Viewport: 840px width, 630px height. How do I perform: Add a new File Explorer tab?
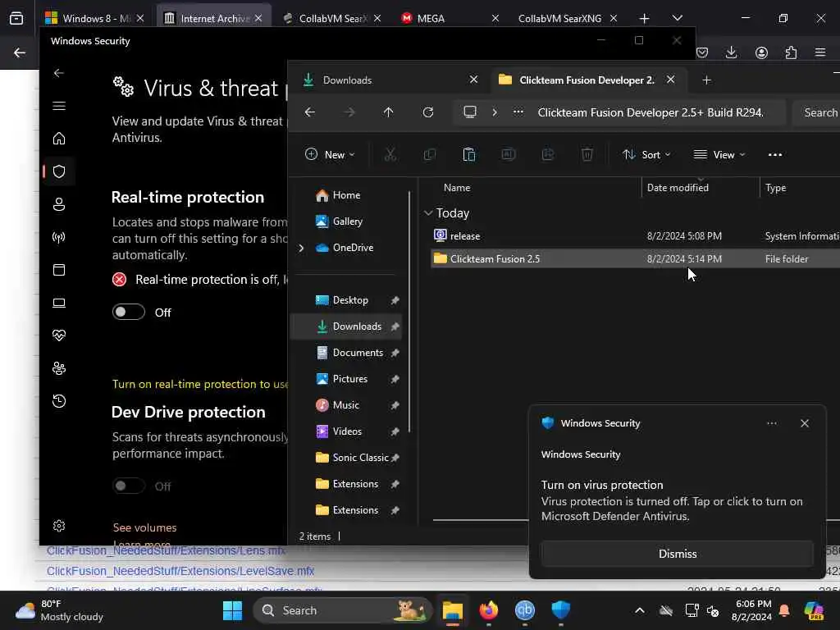click(x=706, y=80)
